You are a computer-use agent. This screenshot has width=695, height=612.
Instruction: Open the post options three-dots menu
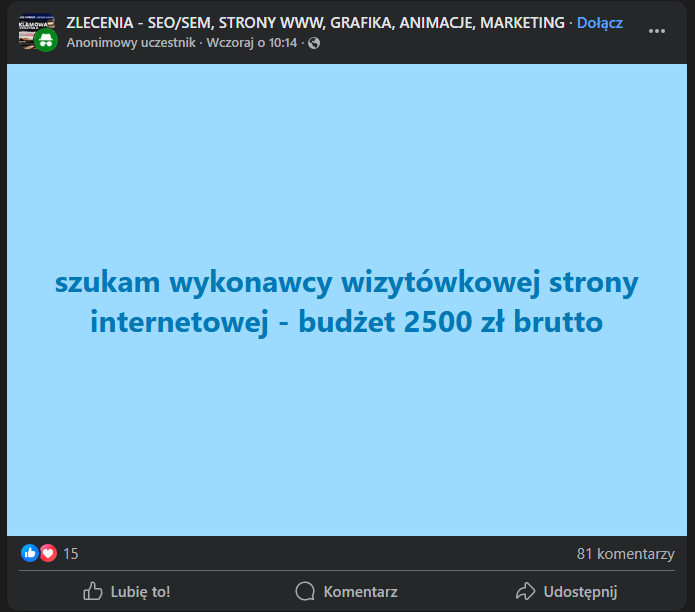pos(657,31)
